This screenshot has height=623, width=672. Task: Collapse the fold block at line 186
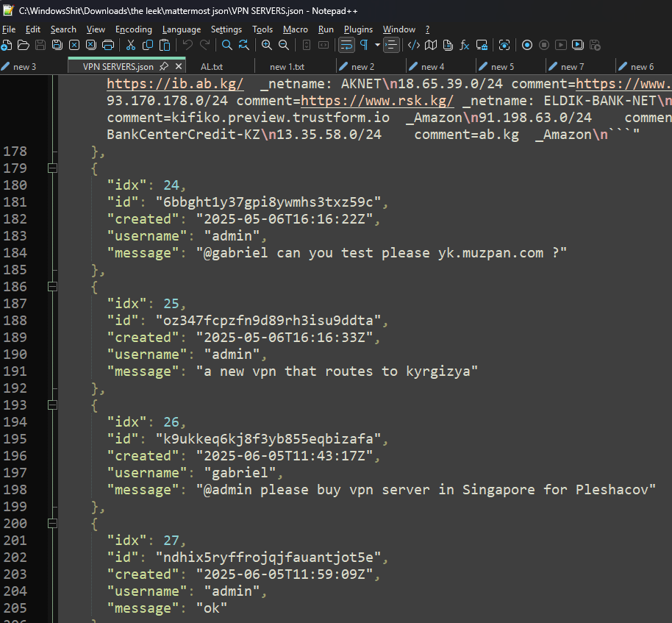click(x=52, y=286)
